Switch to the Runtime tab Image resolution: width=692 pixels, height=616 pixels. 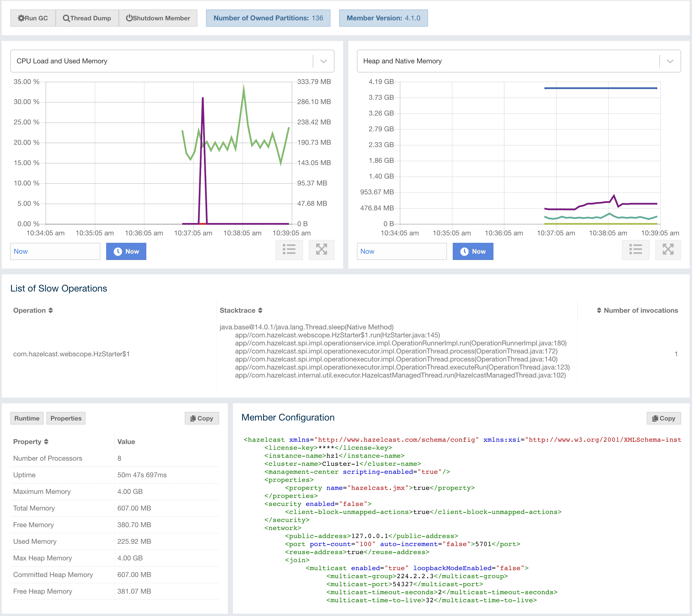pos(27,418)
